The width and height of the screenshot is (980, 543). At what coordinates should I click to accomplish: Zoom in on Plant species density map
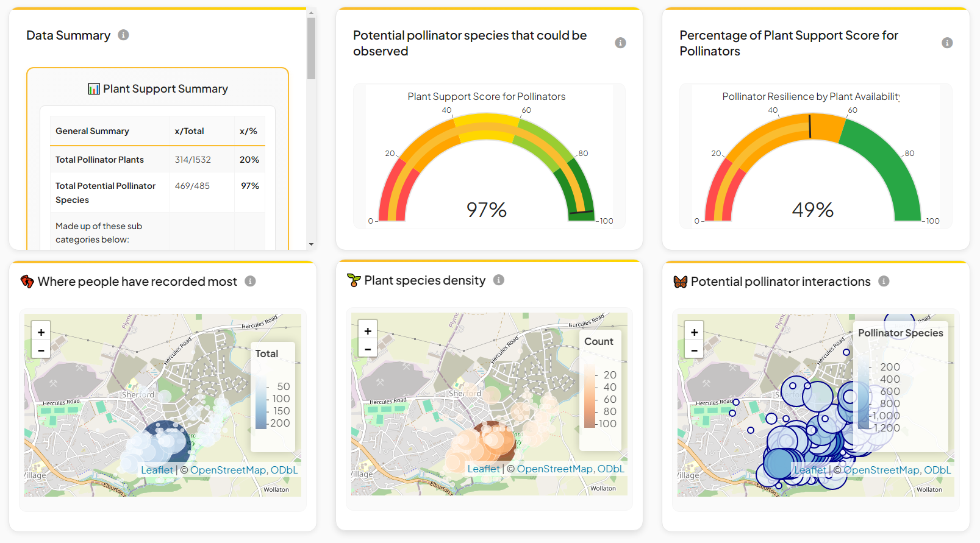tap(368, 331)
